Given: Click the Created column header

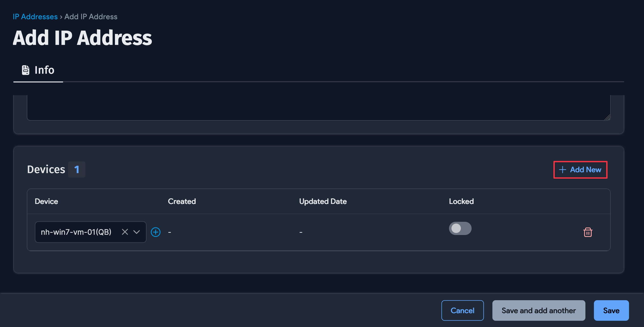Looking at the screenshot, I should (x=182, y=201).
